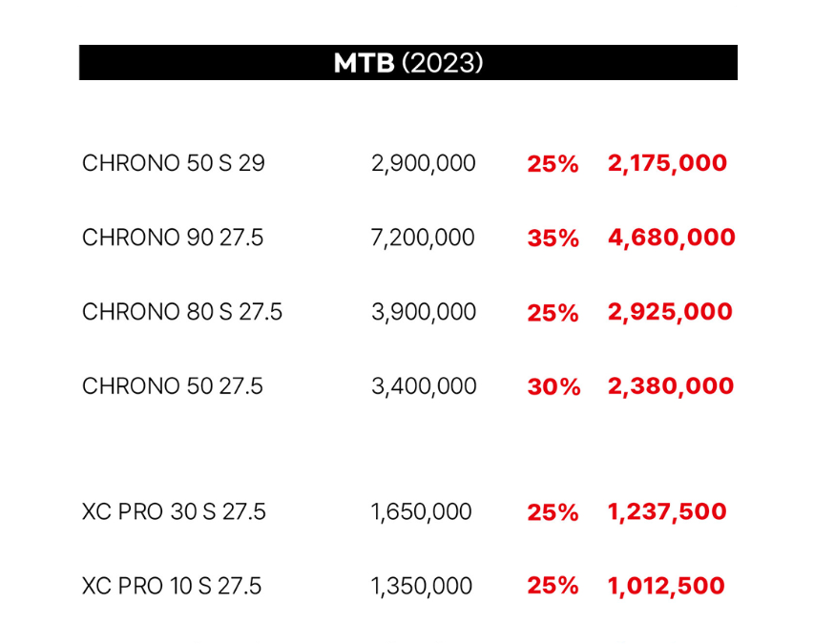This screenshot has height=644, width=814.
Task: Select the CHRONO 50 27.5 model name
Action: [173, 386]
